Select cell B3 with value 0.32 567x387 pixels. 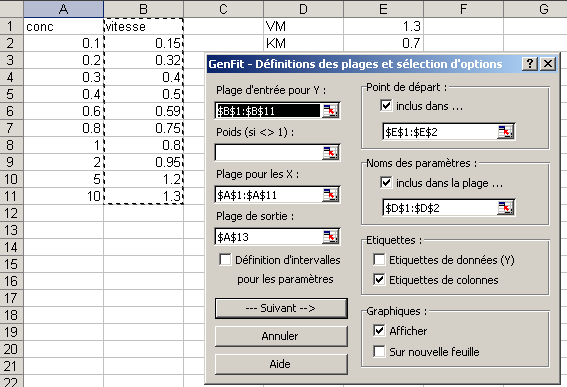tap(144, 60)
